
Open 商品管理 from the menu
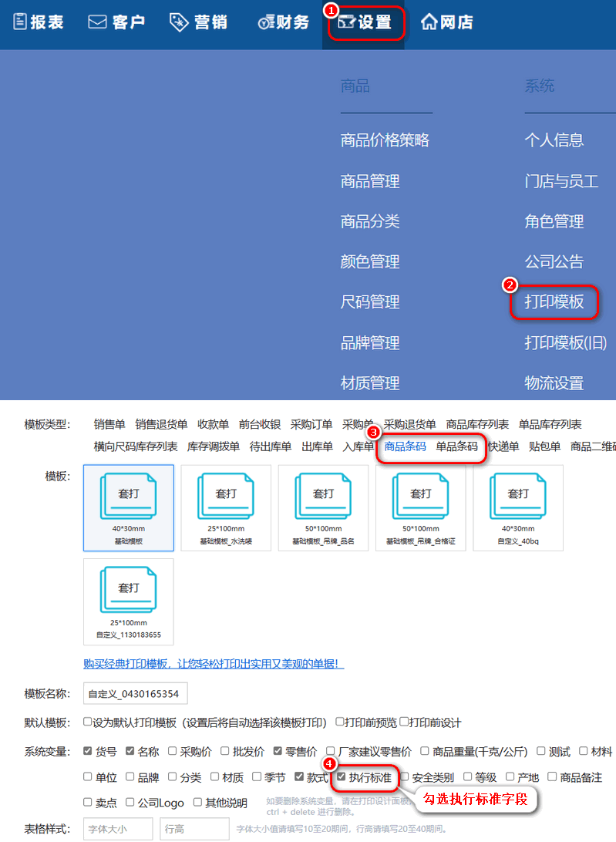369,181
